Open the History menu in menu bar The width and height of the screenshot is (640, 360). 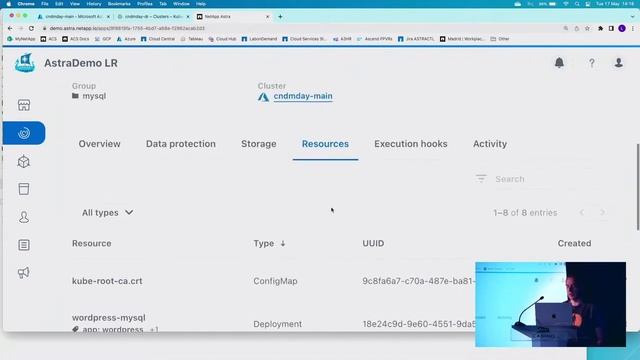coord(93,4)
